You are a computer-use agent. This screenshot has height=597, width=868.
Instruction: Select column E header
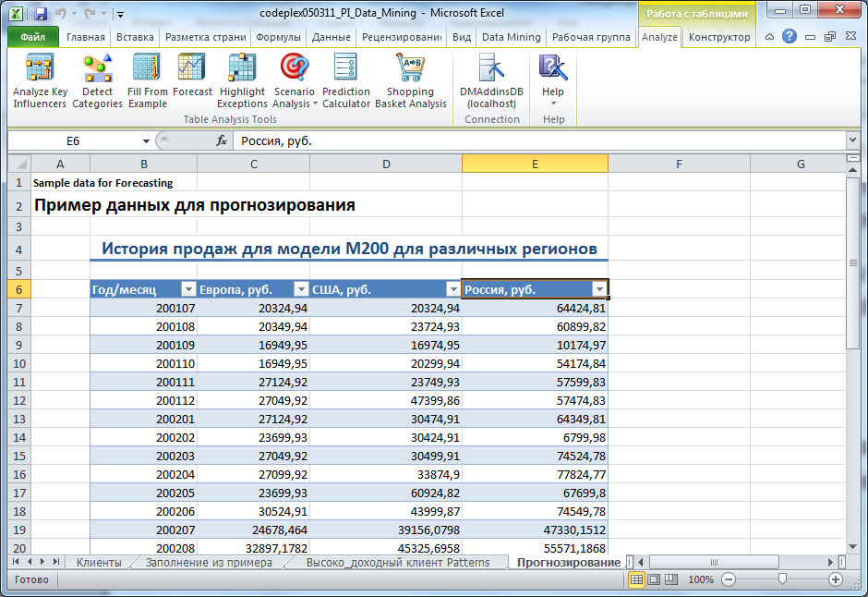535,164
